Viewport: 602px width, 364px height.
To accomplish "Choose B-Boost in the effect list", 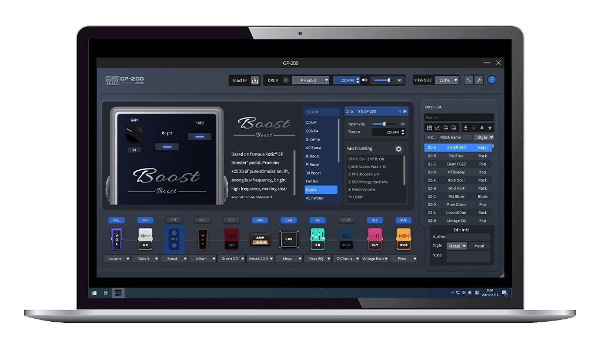I will (313, 156).
